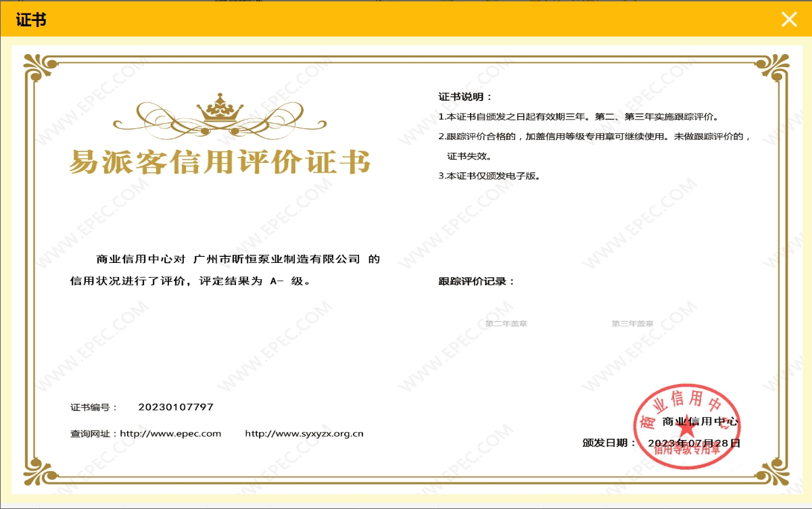Open the http://www.syxyzx.org.cn link
Screen dimensions: 812x509
click(x=304, y=433)
